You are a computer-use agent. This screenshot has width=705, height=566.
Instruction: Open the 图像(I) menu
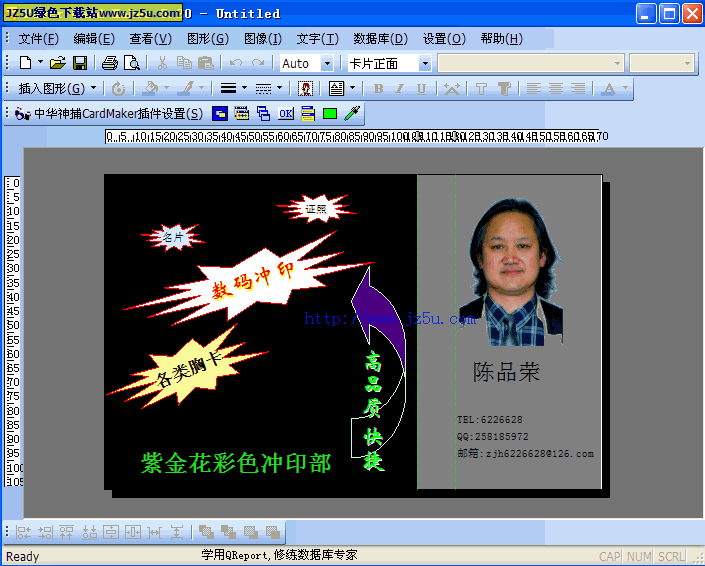click(x=263, y=39)
